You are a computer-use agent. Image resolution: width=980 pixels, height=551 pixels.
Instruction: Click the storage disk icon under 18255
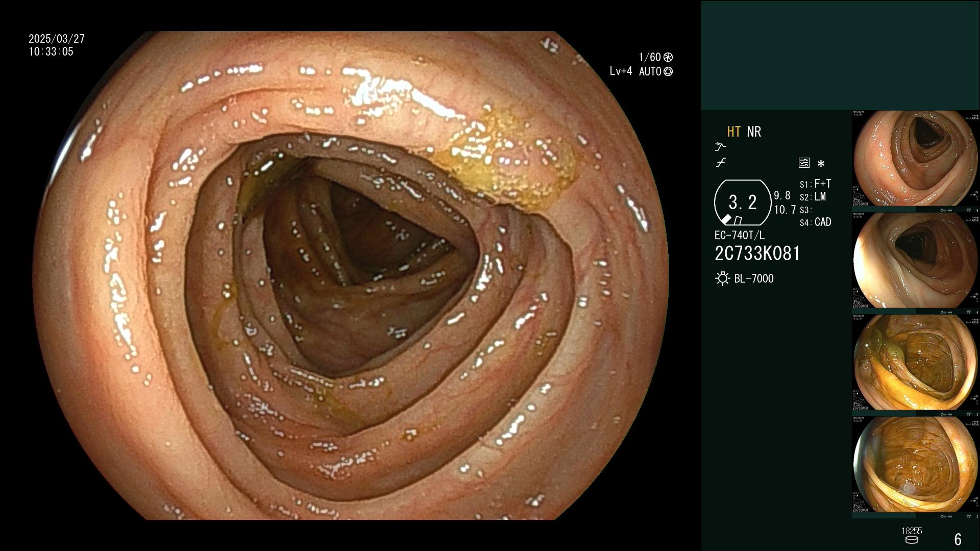click(x=912, y=540)
